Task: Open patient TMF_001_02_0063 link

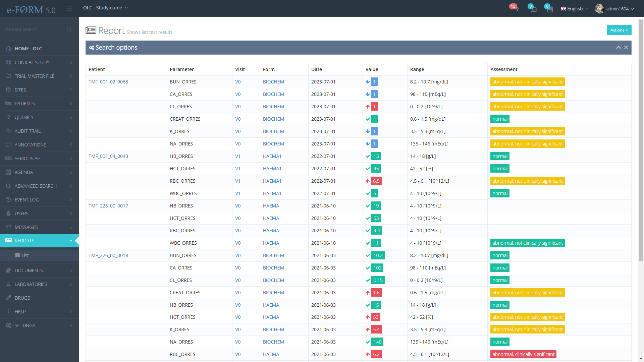Action: pyautogui.click(x=108, y=82)
